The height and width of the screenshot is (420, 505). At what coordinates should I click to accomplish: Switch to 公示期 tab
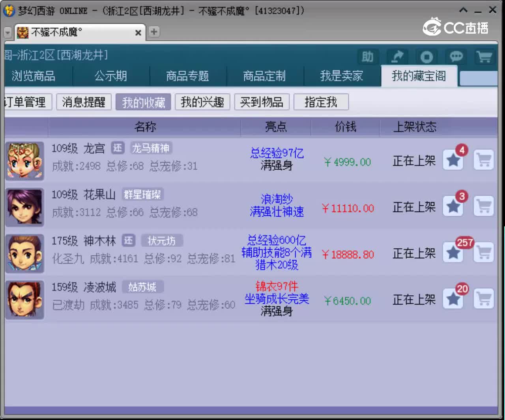point(111,76)
